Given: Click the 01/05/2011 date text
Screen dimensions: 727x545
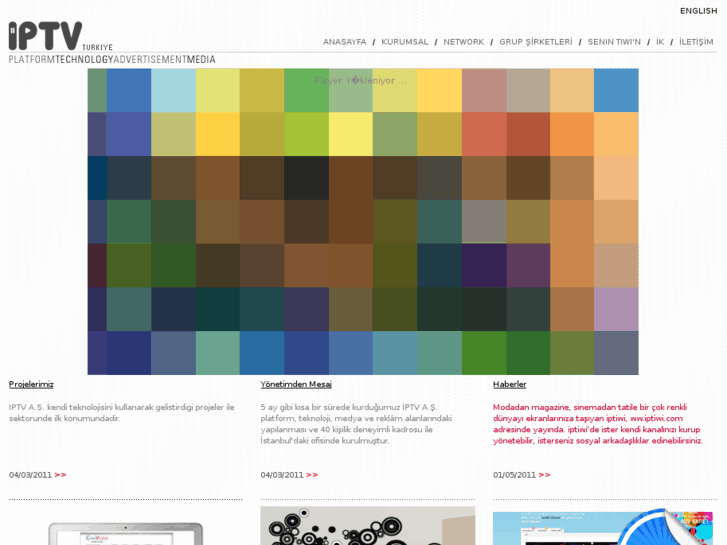Looking at the screenshot, I should coord(514,474).
